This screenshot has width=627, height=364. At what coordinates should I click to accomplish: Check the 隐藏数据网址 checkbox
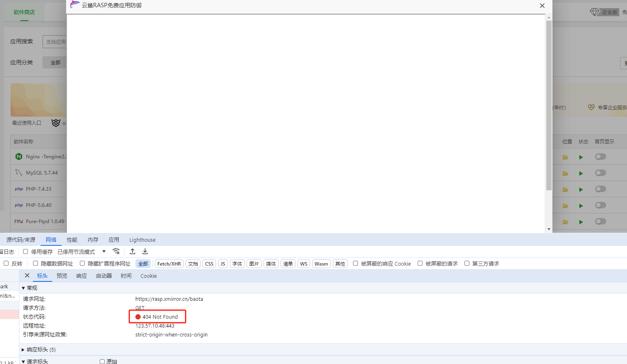(x=35, y=263)
